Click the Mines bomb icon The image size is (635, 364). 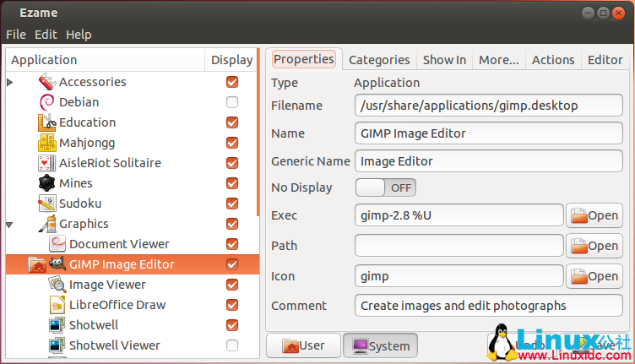(x=47, y=183)
